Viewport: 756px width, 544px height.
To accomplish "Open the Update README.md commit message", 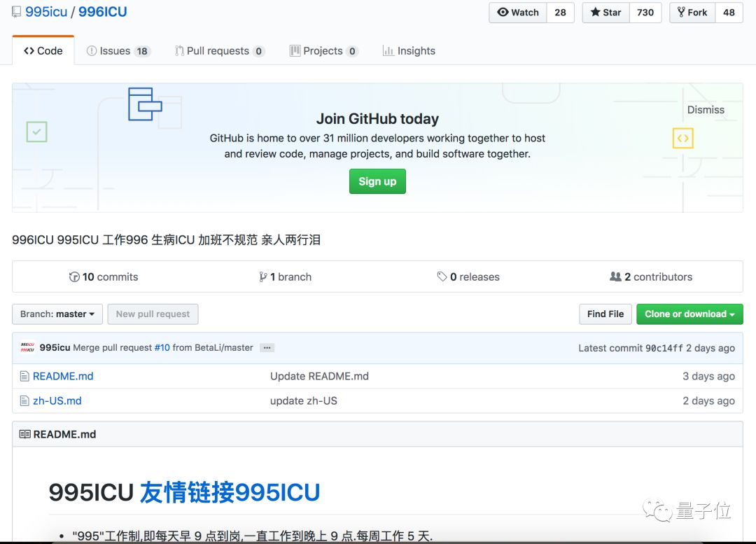I will pos(319,376).
